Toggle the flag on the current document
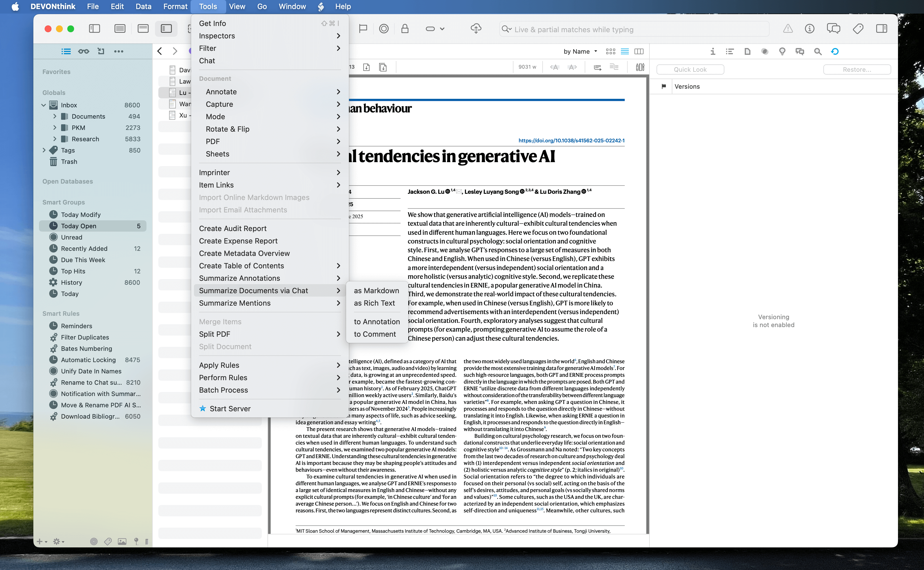924x570 pixels. pos(362,29)
